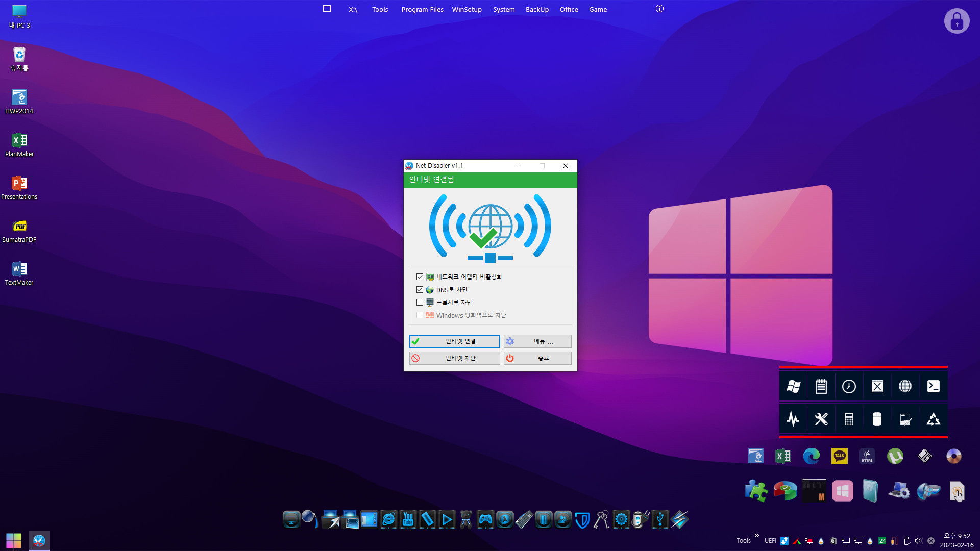
Task: Click the Net Disabler globe status image
Action: pos(490,228)
